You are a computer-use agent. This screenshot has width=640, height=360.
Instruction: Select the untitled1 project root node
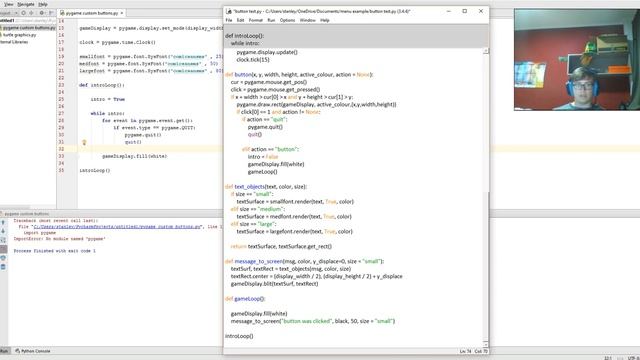coord(7,20)
